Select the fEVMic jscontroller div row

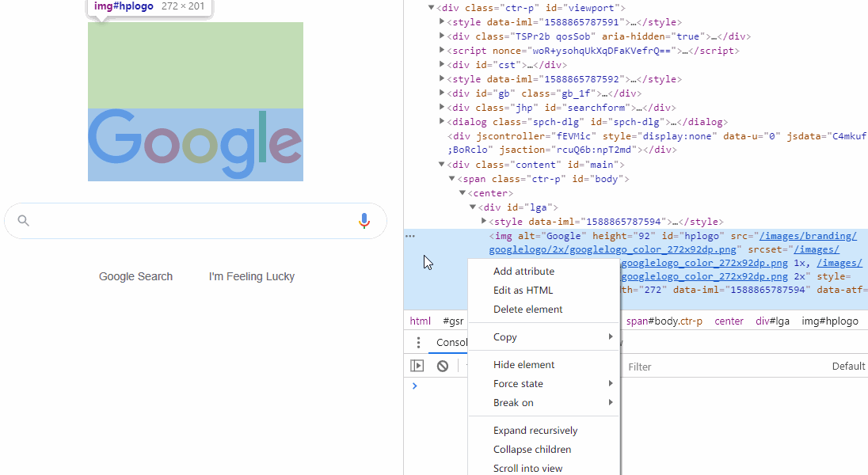point(657,142)
